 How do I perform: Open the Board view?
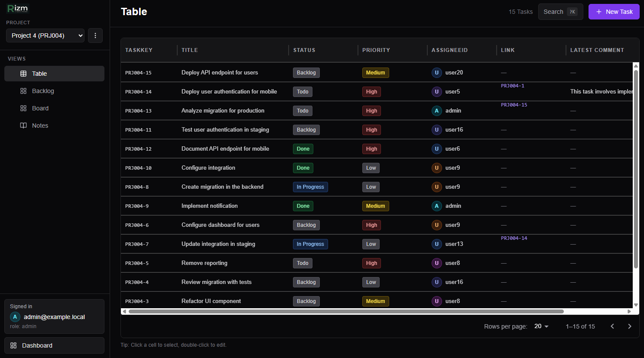point(40,108)
